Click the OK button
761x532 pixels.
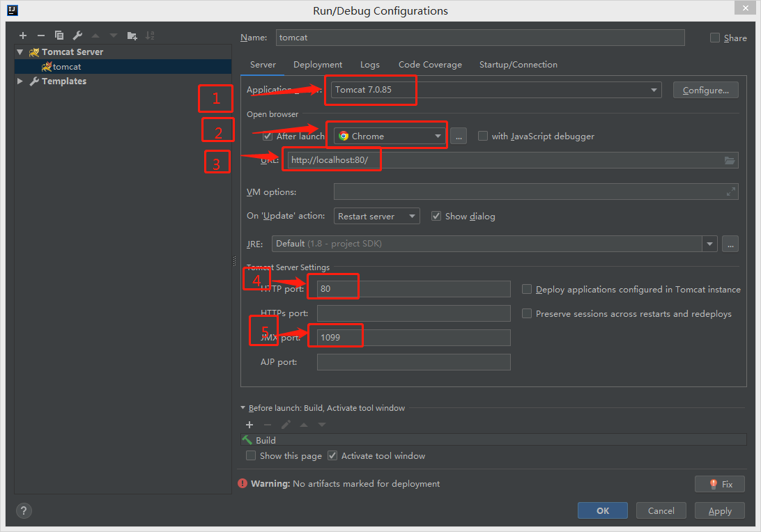pos(603,510)
